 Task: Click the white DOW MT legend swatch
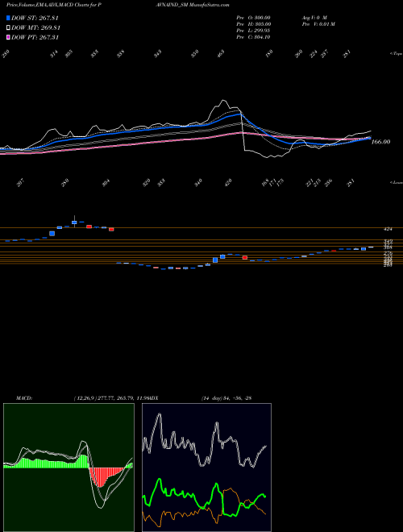click(x=8, y=27)
